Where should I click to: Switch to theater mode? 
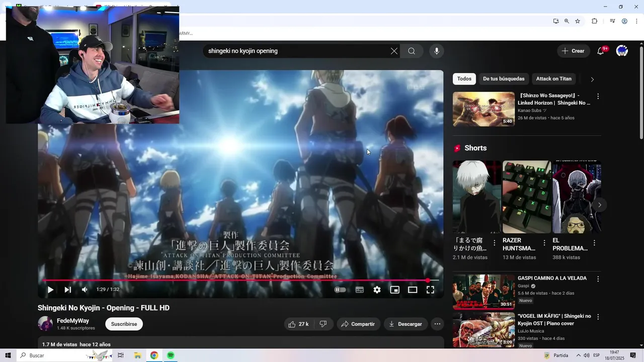(413, 290)
